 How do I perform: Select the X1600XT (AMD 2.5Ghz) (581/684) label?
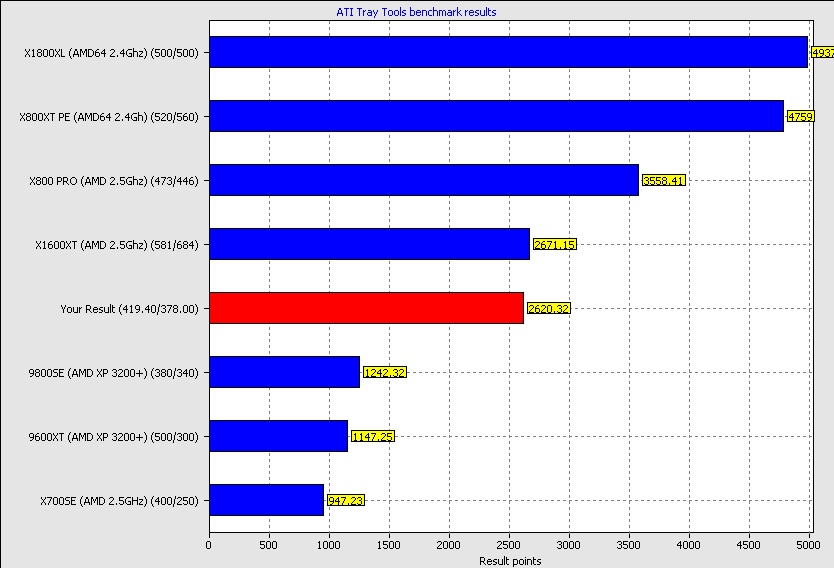(x=117, y=245)
